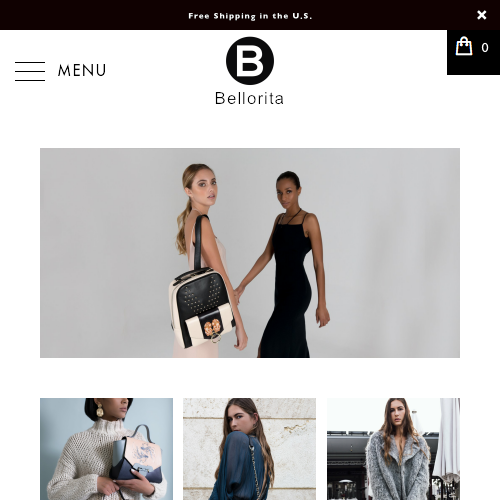The height and width of the screenshot is (500, 500).
Task: Open the blue blouse model thumbnail
Action: pos(250,449)
